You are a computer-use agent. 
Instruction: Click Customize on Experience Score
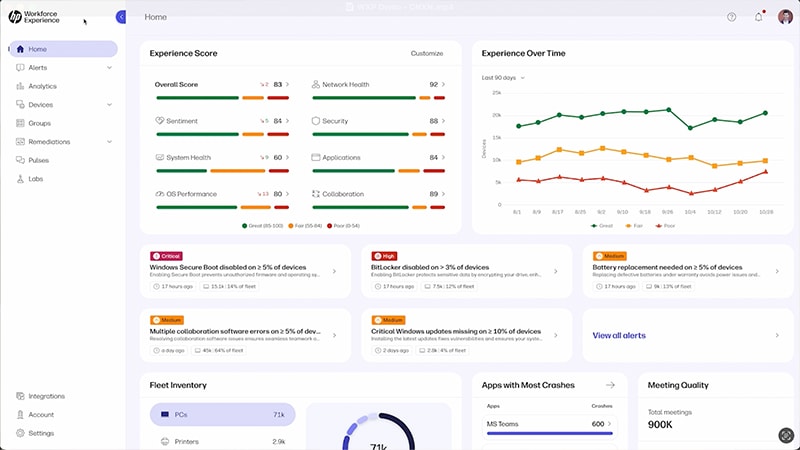pyautogui.click(x=426, y=53)
